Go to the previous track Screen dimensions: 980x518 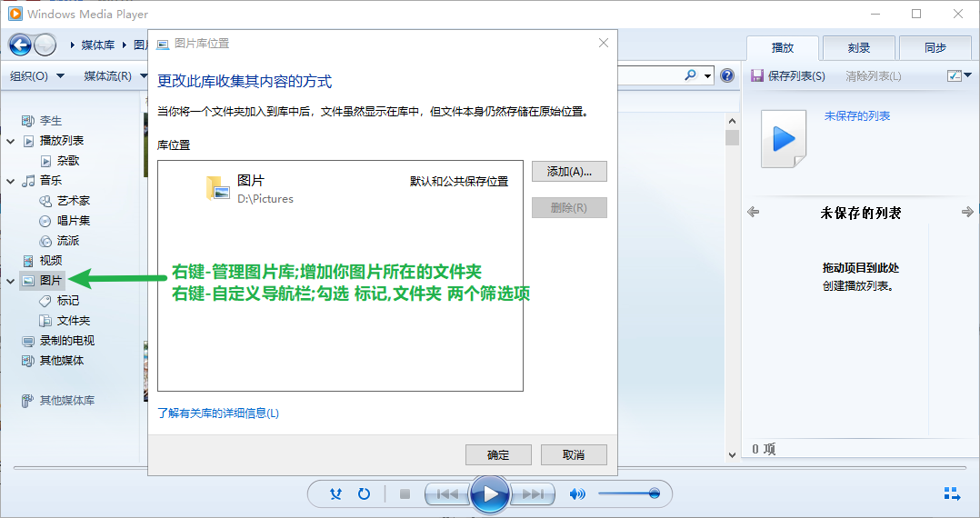(x=446, y=493)
